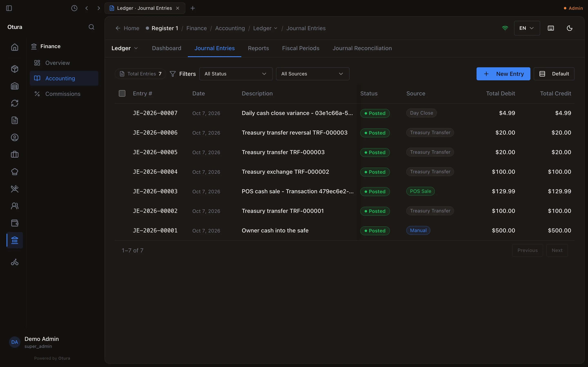Switch to the Journal Reconciliation tab
Screen dimensions: 588x367
[x=362, y=48]
